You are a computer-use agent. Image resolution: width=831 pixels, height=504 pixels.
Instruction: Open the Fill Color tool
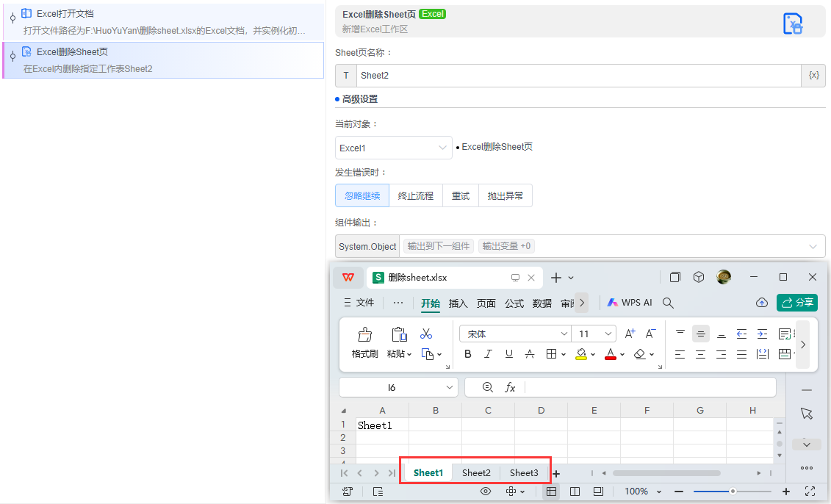(582, 353)
